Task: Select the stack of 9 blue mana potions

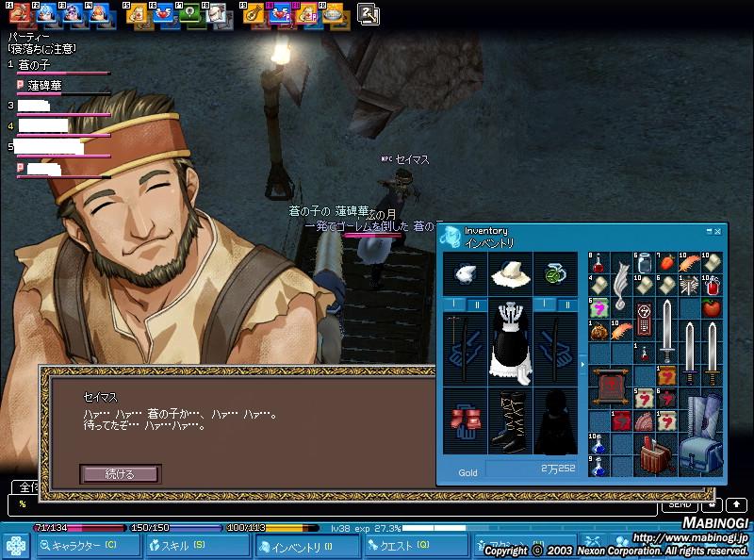Action: pyautogui.click(x=598, y=466)
